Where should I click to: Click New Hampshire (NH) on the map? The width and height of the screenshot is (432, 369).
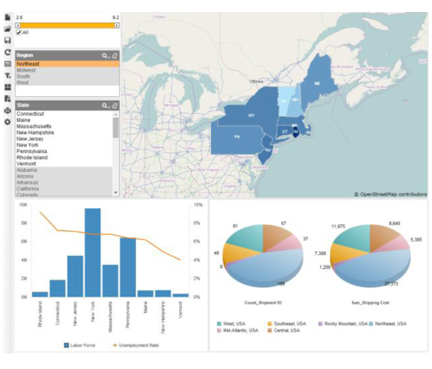[295, 100]
